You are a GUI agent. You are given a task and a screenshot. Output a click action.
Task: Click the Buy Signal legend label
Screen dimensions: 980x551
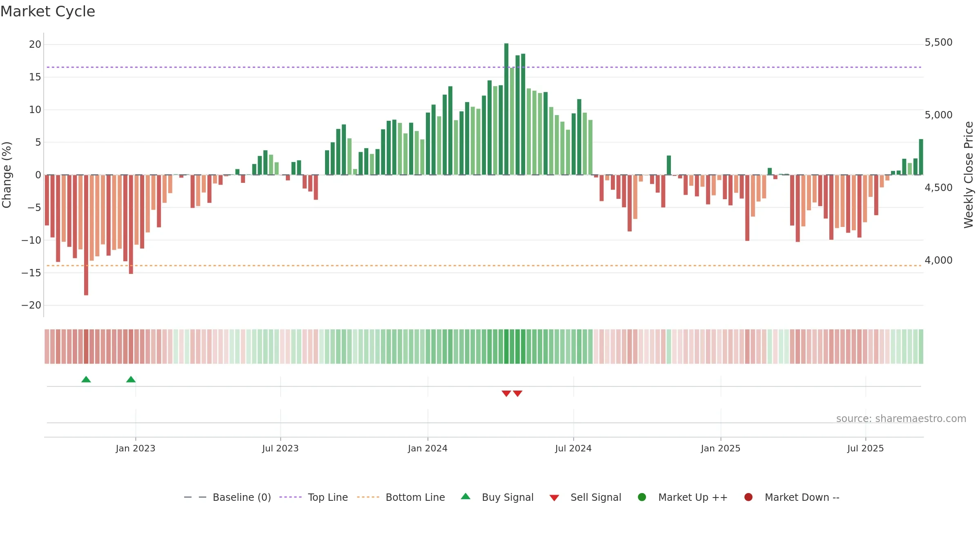[508, 497]
